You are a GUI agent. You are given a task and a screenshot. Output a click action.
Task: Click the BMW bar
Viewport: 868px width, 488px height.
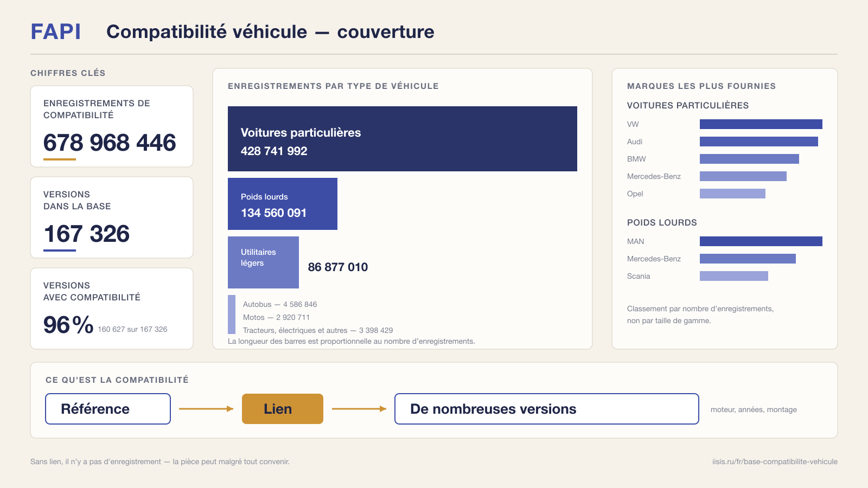point(749,159)
